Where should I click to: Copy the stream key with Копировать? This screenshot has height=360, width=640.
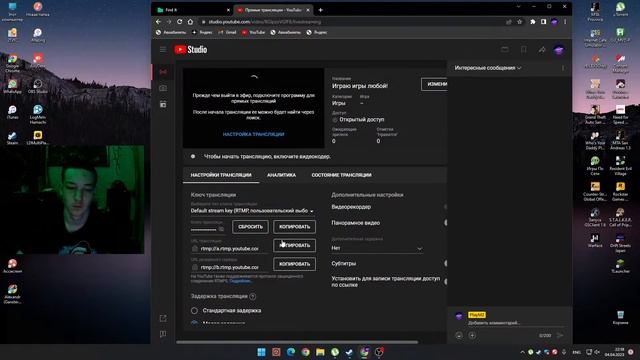[x=294, y=227]
